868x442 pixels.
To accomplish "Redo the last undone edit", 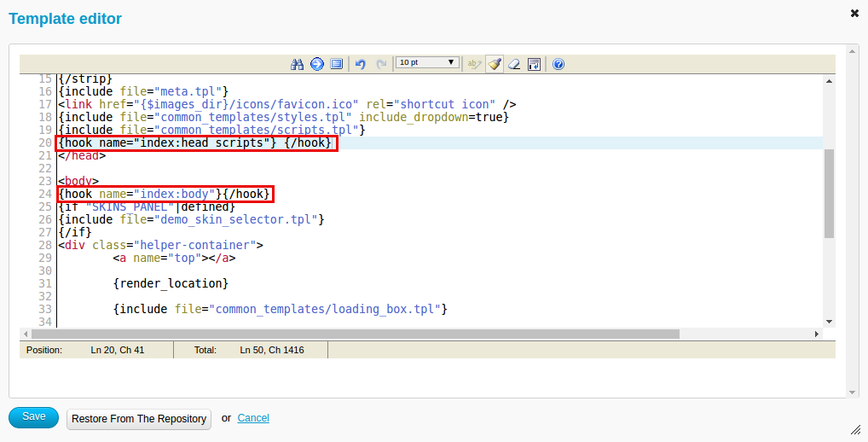I will point(381,64).
